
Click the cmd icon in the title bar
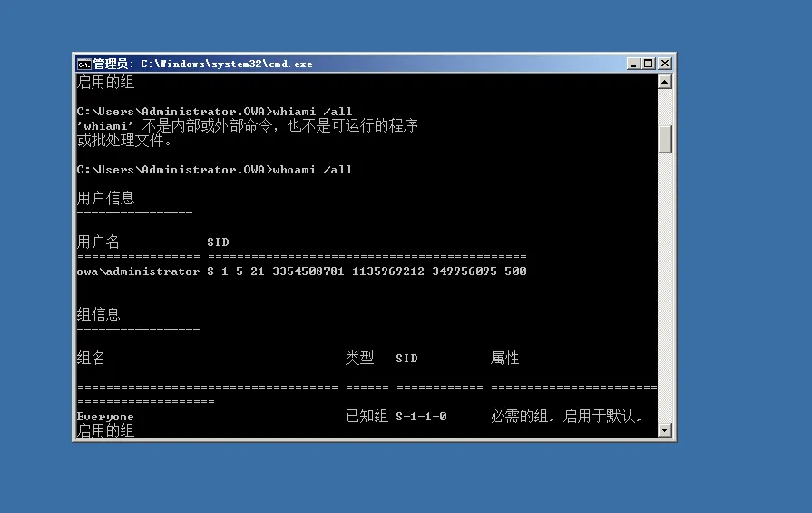tap(83, 64)
